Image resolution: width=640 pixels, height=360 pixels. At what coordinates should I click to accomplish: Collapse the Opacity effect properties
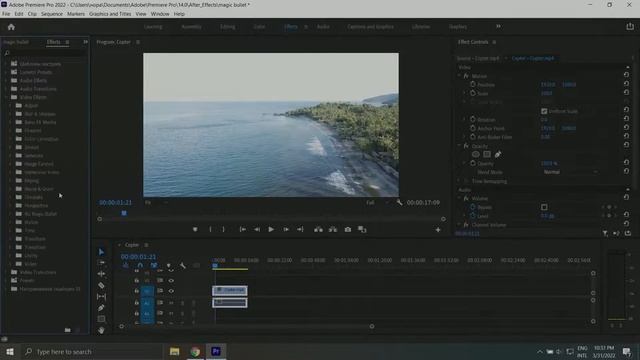(x=459, y=146)
